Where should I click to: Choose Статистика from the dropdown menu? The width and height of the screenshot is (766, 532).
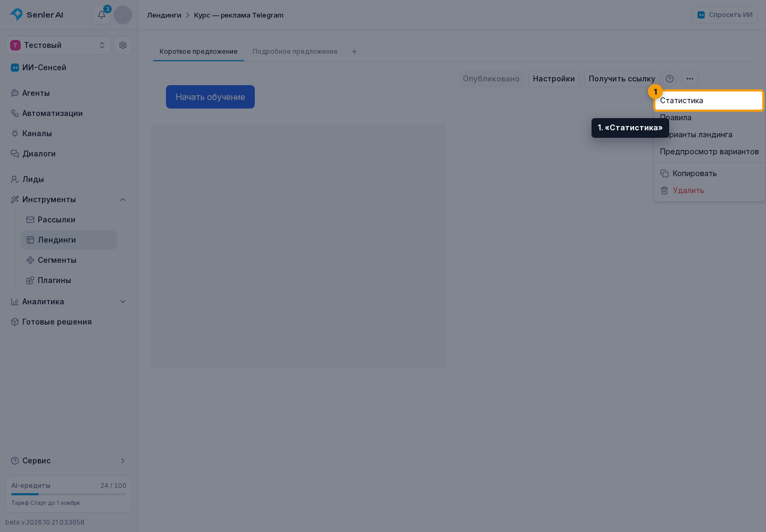(x=709, y=101)
